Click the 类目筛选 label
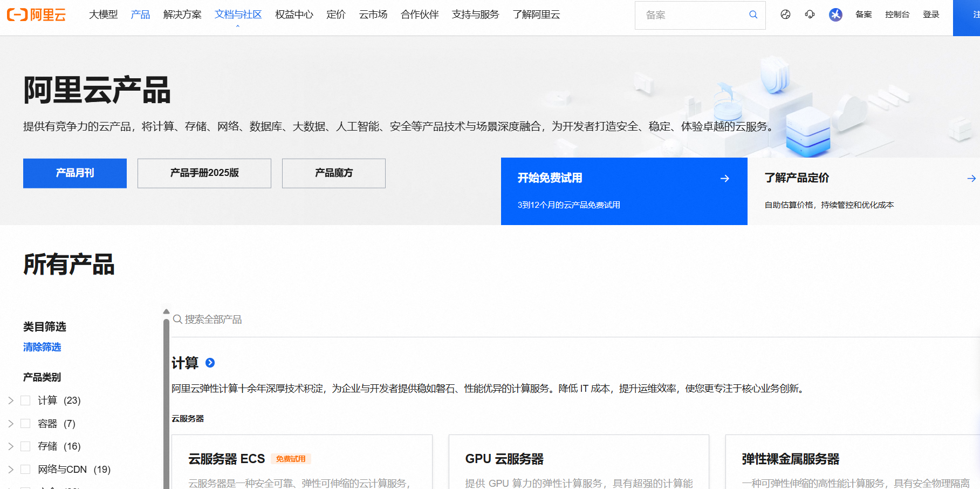980x489 pixels. pyautogui.click(x=45, y=327)
